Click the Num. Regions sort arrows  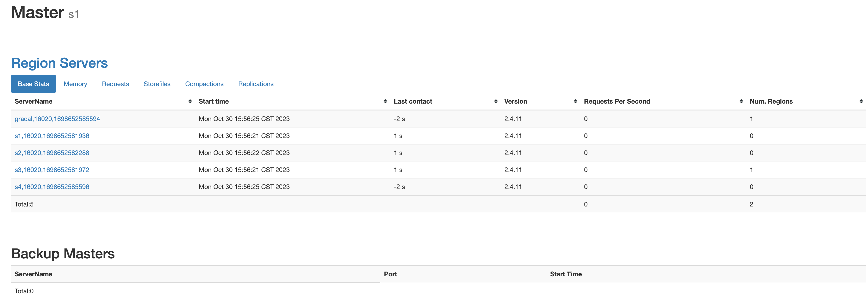coord(861,102)
